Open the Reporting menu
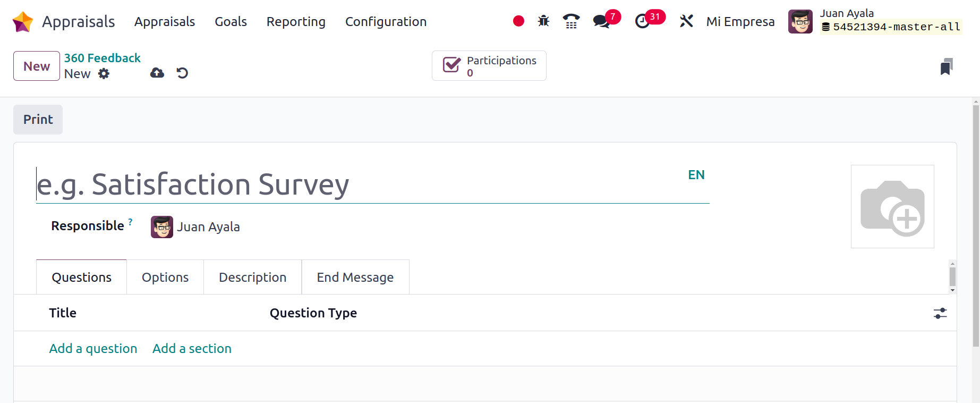Screen dimensions: 980x403 [296, 22]
